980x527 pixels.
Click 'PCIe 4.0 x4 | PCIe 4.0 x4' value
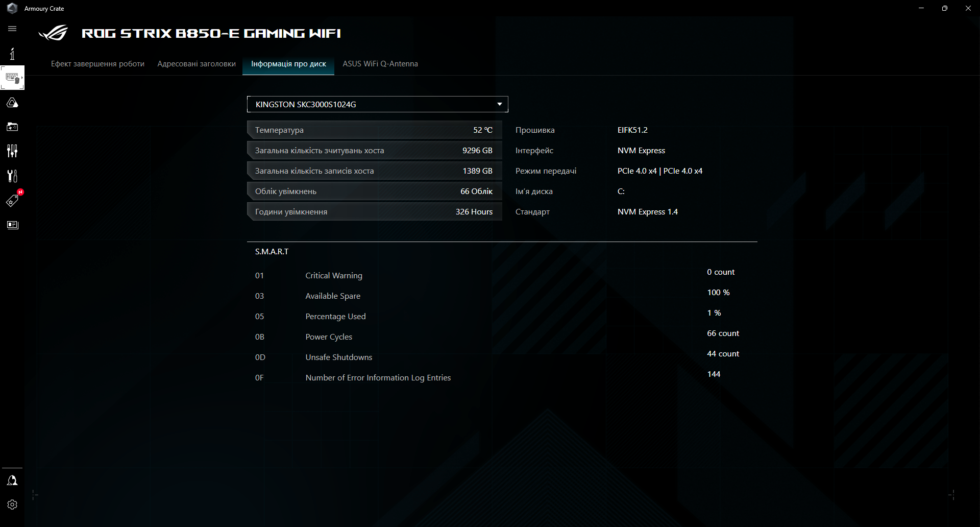coord(660,171)
